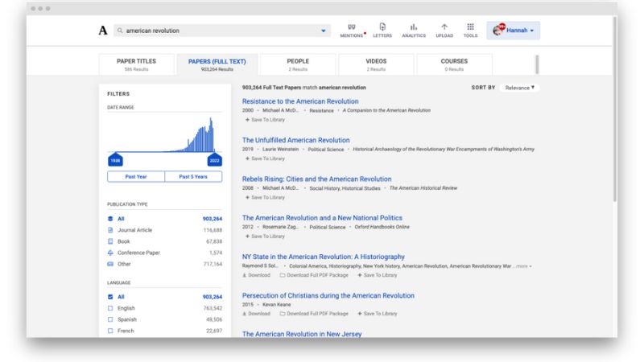Open the Letters icon
This screenshot has height=362, width=644.
382,27
